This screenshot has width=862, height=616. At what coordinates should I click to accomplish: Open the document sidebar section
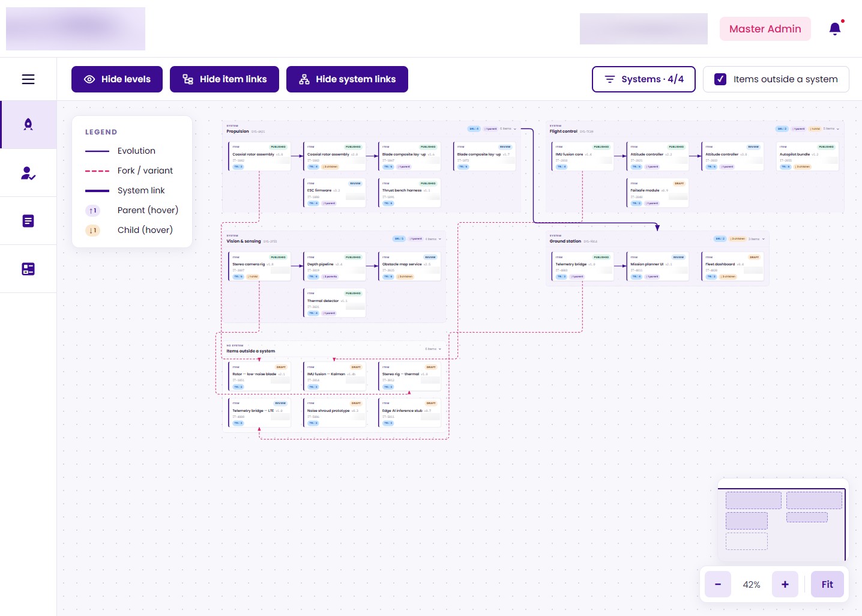coord(28,221)
